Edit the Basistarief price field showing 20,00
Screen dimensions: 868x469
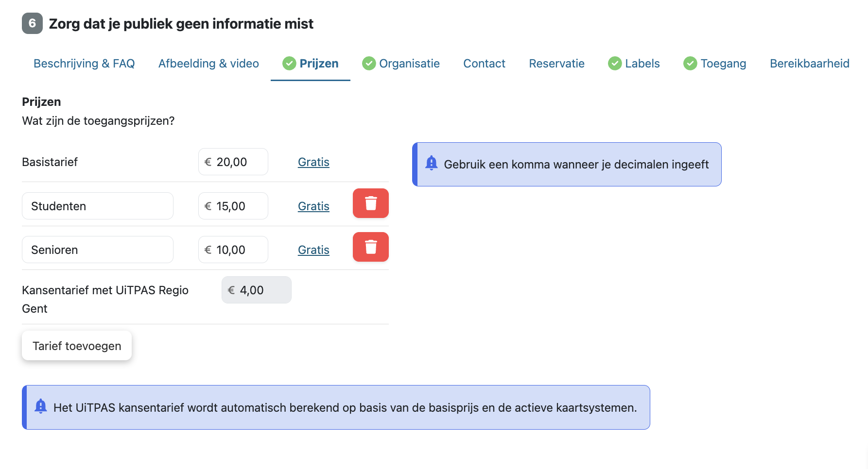pyautogui.click(x=233, y=162)
